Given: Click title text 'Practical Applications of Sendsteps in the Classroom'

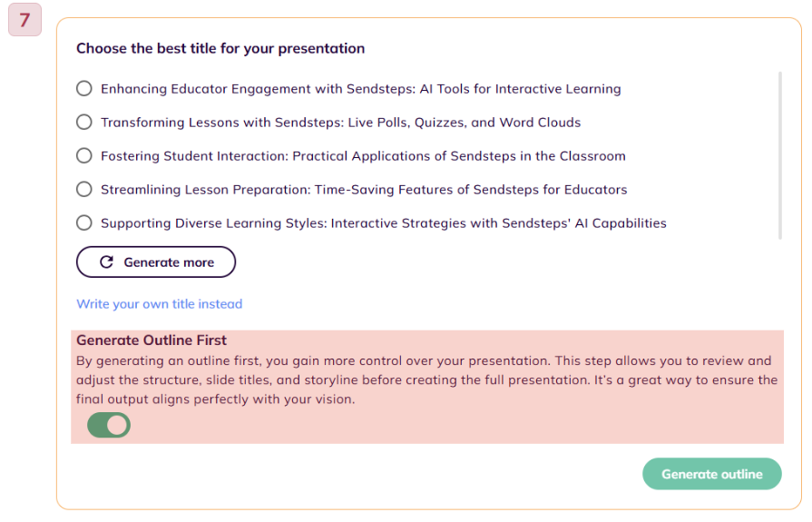Looking at the screenshot, I should 459,156.
